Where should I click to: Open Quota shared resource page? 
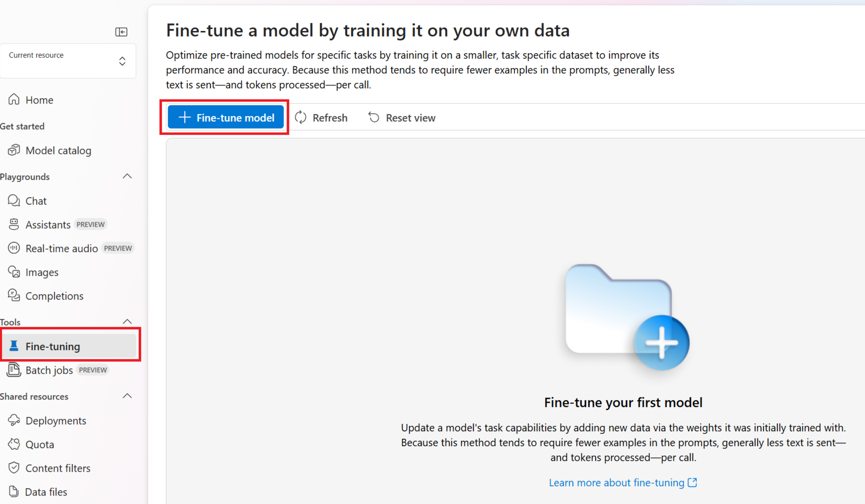pos(40,444)
